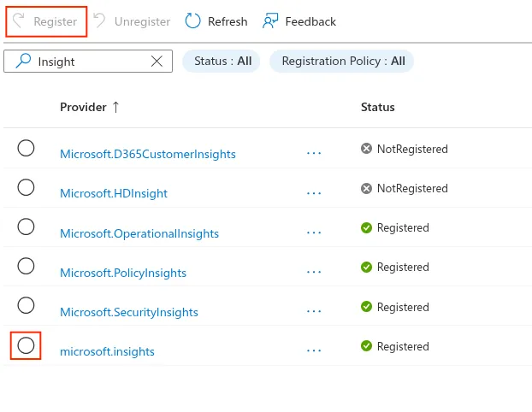Click Registered text in Microsoft.PolicyInsights row

(x=403, y=267)
